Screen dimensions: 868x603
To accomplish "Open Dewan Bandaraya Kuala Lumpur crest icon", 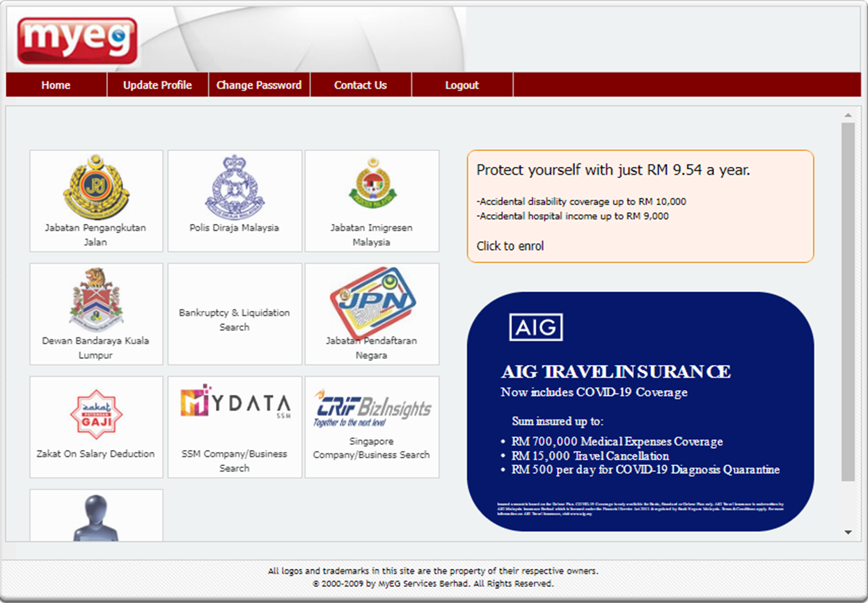I will coord(96,300).
